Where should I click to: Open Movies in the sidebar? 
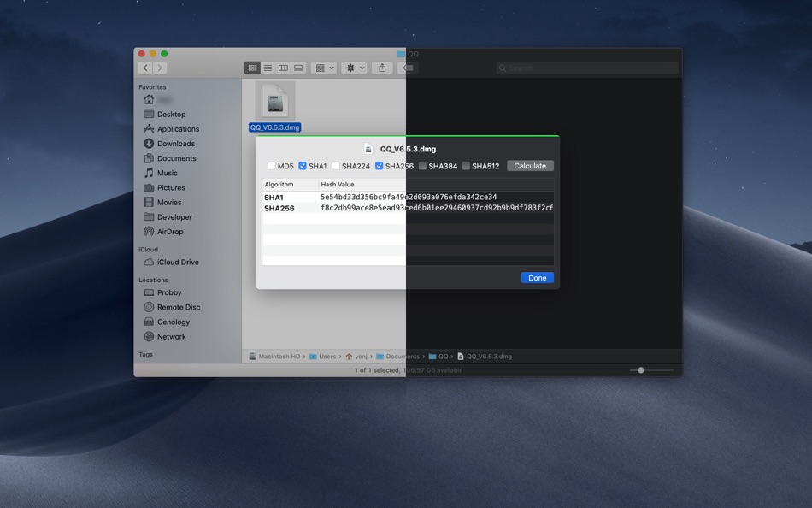[x=162, y=202]
